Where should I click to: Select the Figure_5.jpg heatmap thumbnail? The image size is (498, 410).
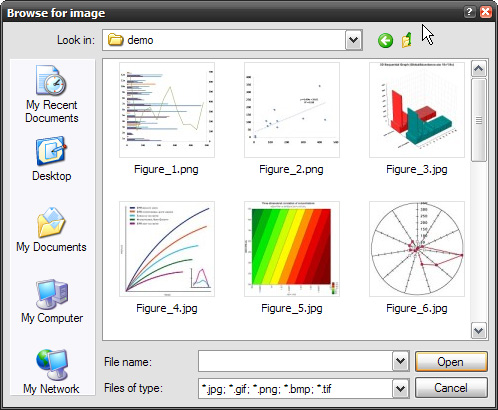pyautogui.click(x=292, y=249)
